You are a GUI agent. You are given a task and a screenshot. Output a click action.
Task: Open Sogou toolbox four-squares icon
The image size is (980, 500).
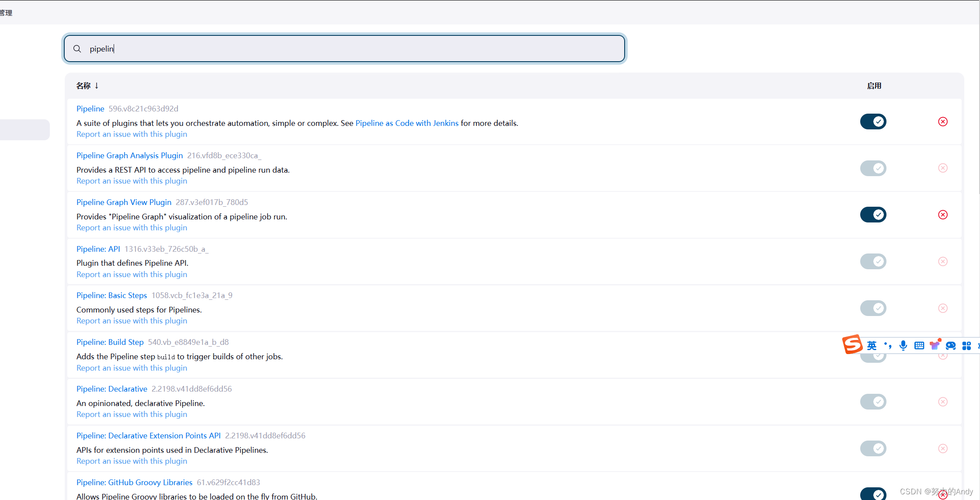tap(966, 346)
